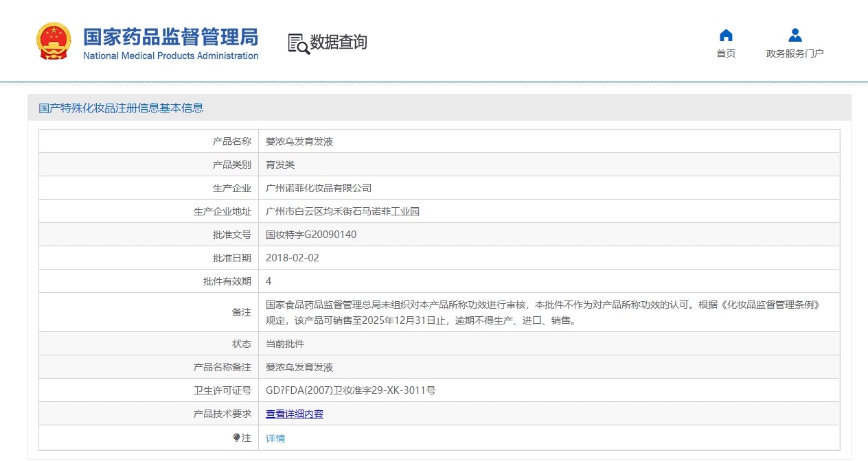Select approval number 国妆特字G20090140
Viewport: 868px width, 461px height.
tap(311, 235)
